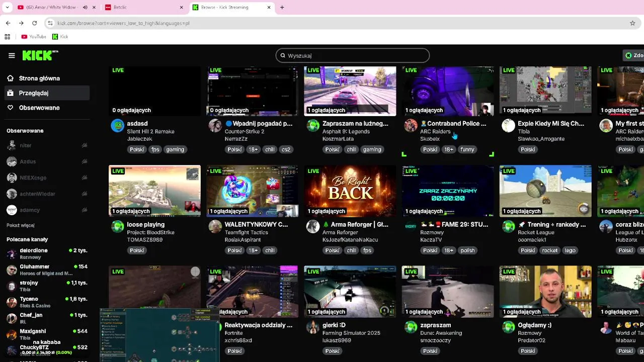Open Rocket League stream thumbnail
The image size is (644, 362).
pos(545,191)
